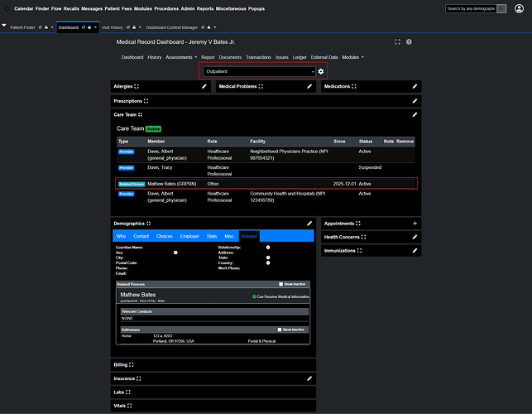
Task: Open the Transactions link
Action: tap(258, 57)
